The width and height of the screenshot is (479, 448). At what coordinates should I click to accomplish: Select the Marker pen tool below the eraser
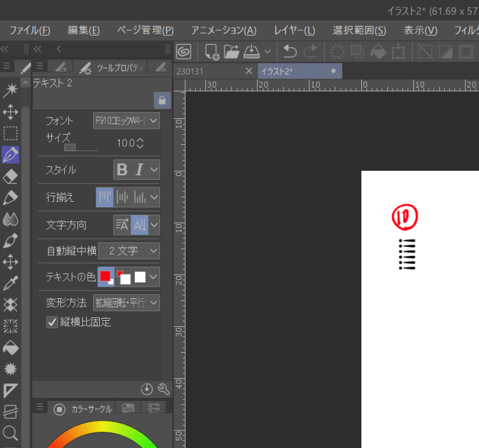point(10,198)
